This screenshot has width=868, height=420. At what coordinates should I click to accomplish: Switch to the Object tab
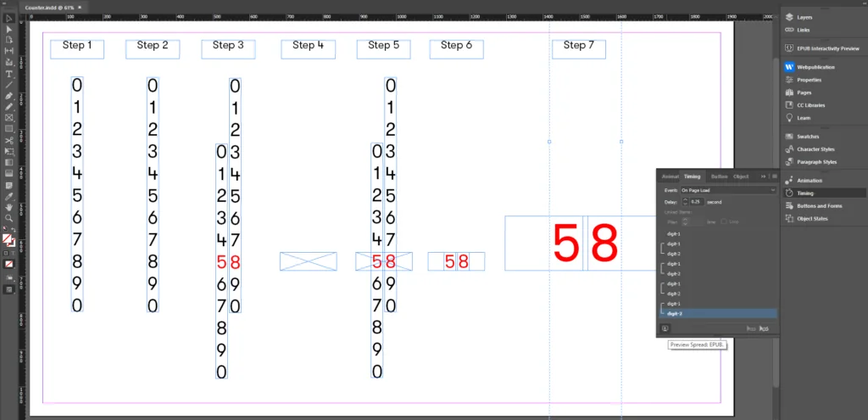tap(741, 176)
